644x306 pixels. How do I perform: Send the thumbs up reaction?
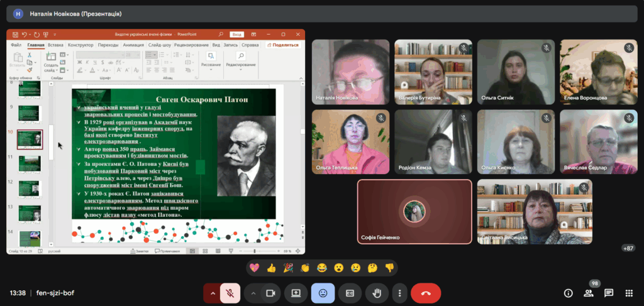click(x=272, y=268)
